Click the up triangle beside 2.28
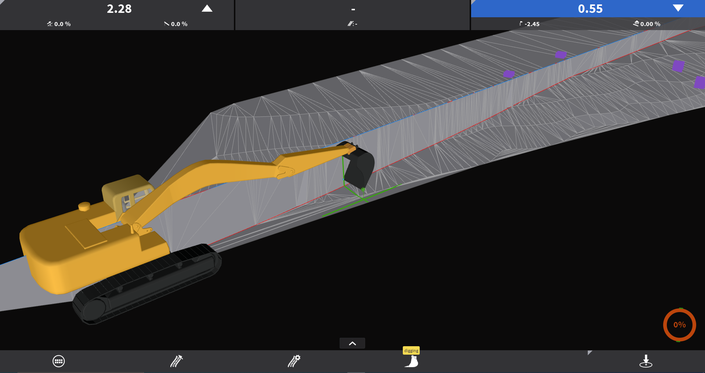 [207, 9]
